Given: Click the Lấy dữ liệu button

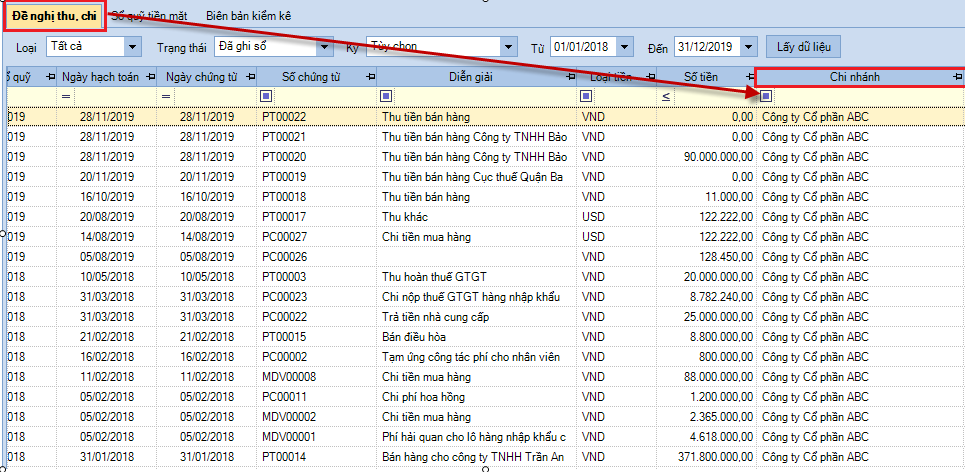Looking at the screenshot, I should click(803, 46).
